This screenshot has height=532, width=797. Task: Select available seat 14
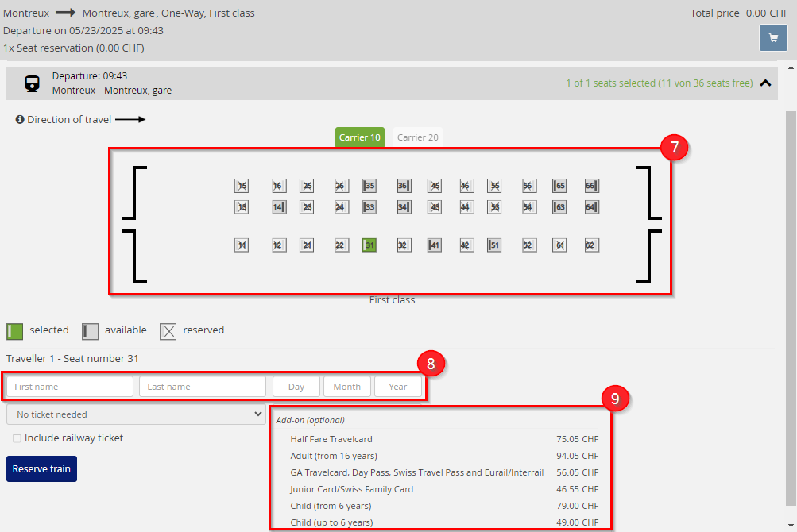(x=279, y=206)
